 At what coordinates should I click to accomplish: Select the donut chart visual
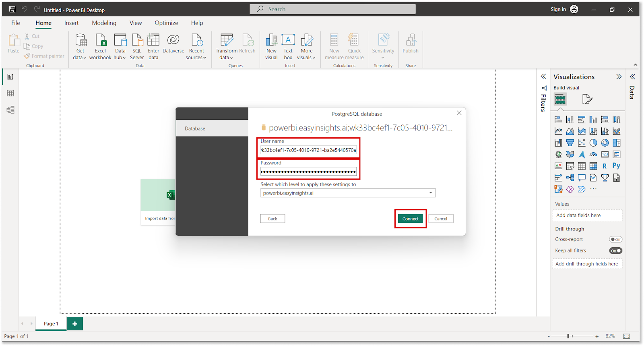coord(605,143)
